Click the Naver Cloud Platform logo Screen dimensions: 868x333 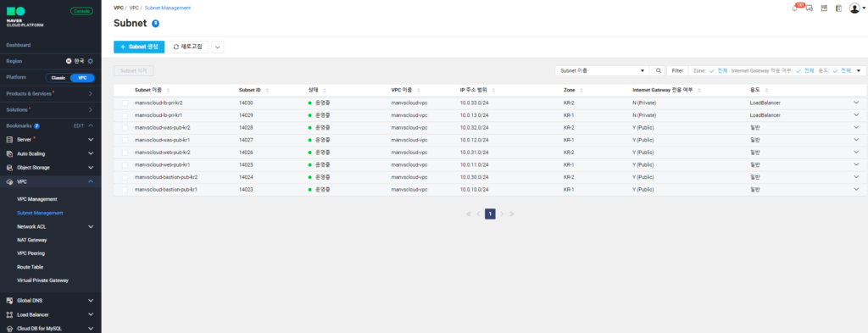[25, 18]
